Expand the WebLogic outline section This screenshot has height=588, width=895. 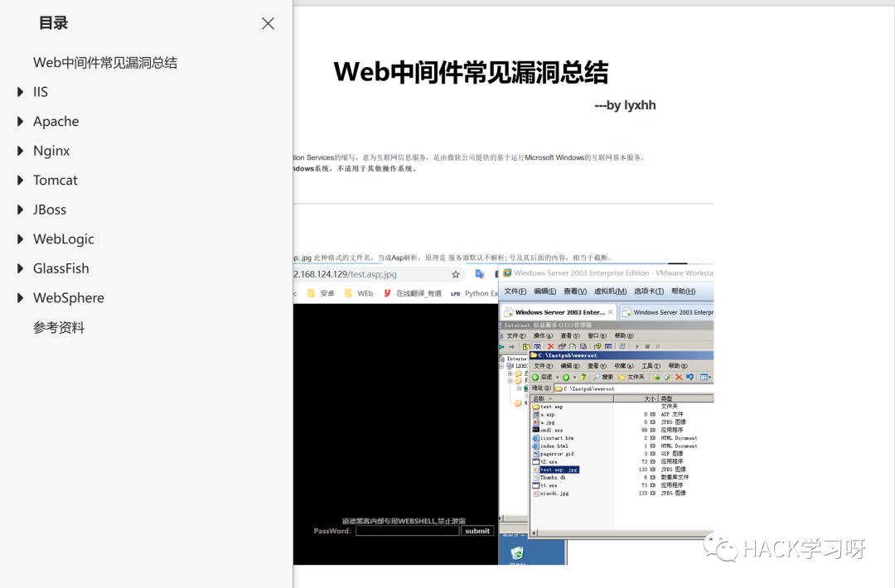click(x=21, y=239)
